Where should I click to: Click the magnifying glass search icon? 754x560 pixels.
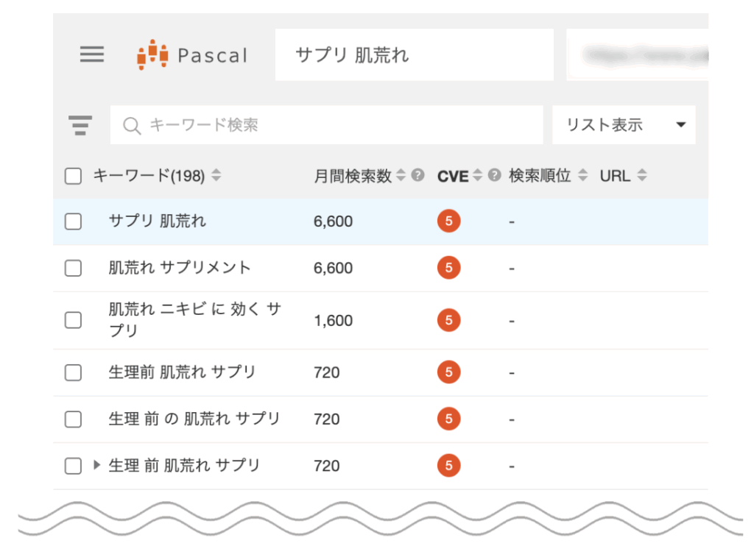point(132,125)
